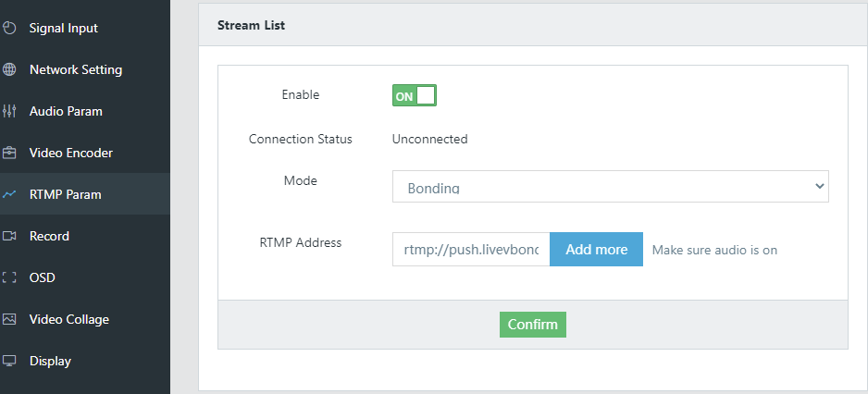Select the Video Encoder menu entry
The width and height of the screenshot is (868, 394).
pyautogui.click(x=70, y=153)
